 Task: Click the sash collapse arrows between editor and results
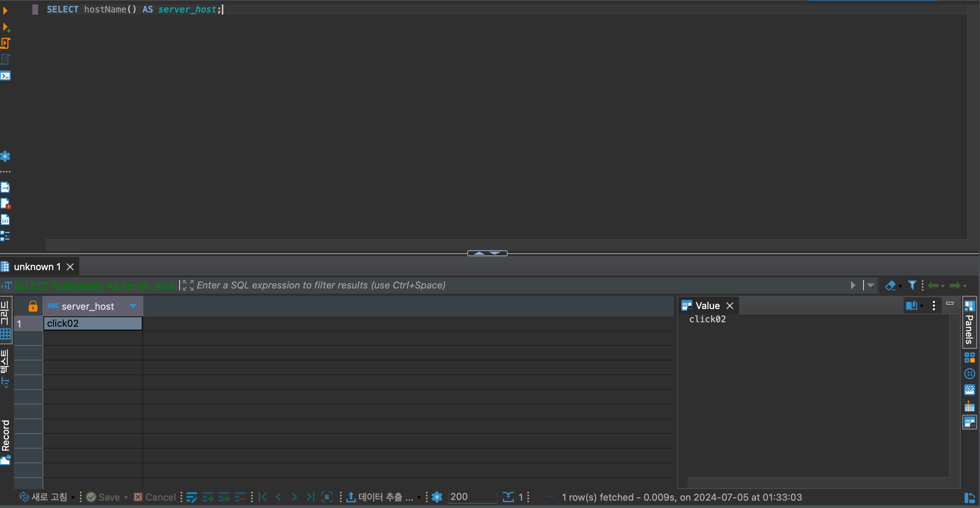[487, 253]
